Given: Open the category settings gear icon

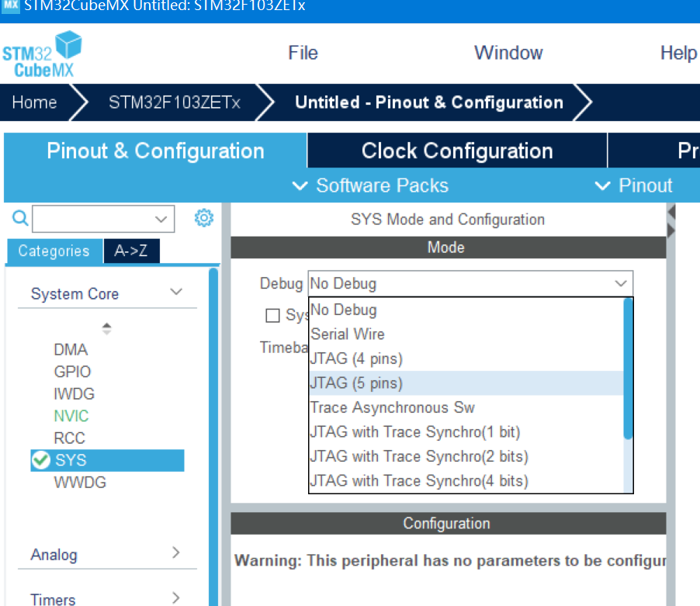Looking at the screenshot, I should click(x=204, y=218).
